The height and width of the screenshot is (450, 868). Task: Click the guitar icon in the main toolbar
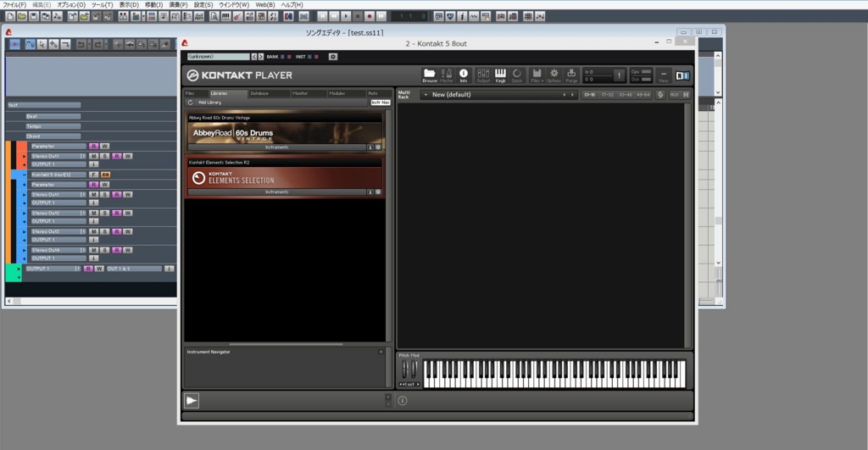point(237,16)
